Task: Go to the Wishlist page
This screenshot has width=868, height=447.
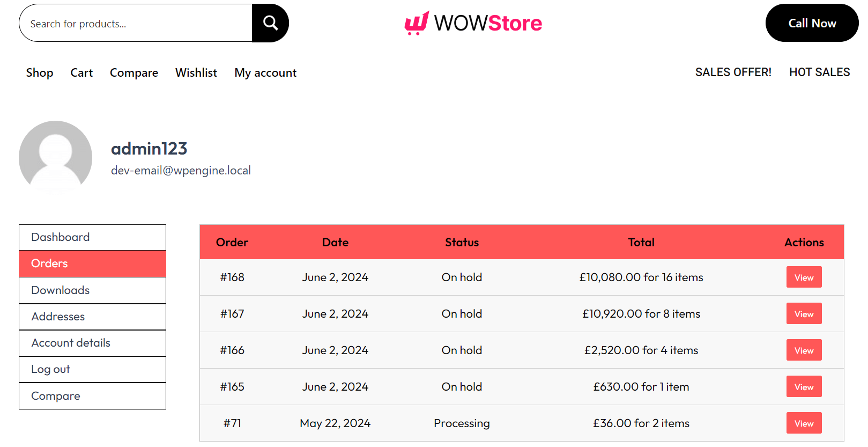Action: pyautogui.click(x=196, y=72)
